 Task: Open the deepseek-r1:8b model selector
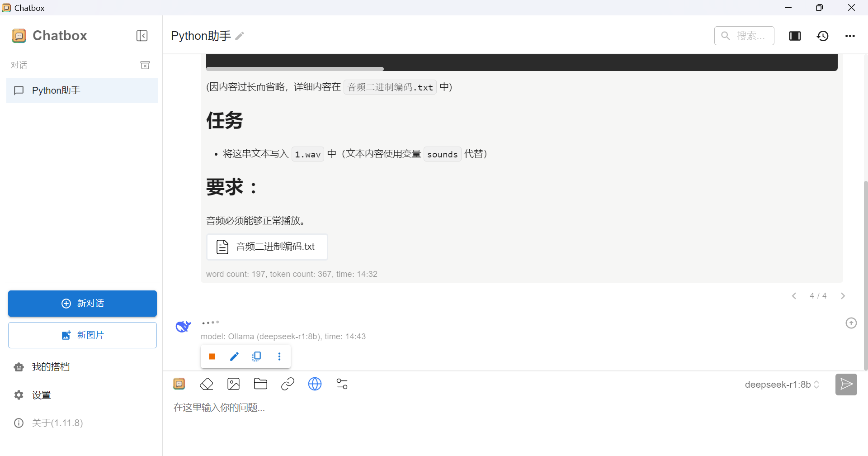(x=782, y=385)
